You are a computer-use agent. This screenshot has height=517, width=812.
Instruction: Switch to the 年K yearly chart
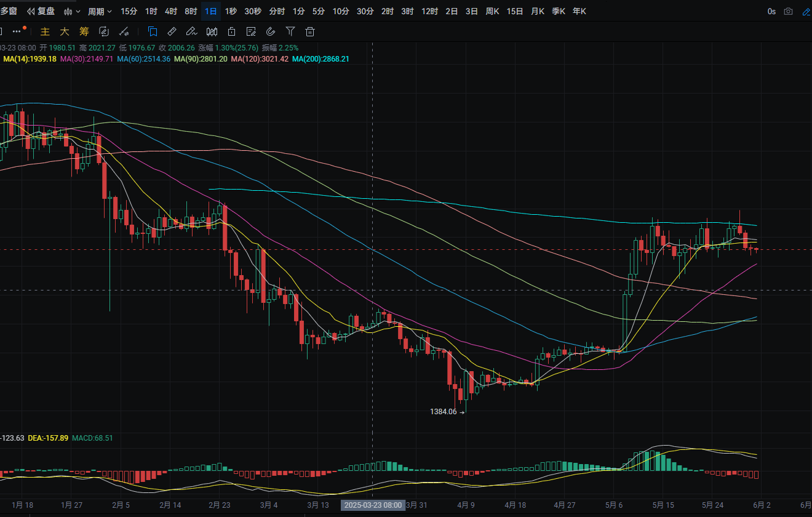click(579, 11)
